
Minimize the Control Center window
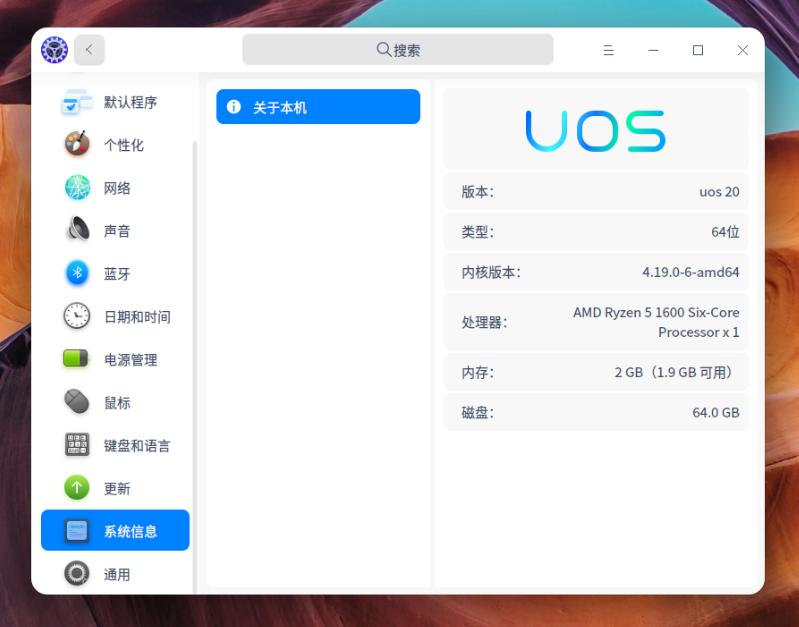(653, 50)
